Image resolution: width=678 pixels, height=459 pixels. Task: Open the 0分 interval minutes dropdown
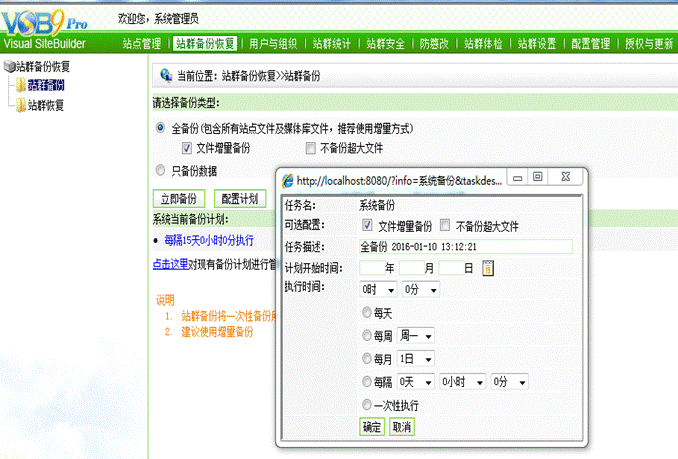tap(509, 382)
